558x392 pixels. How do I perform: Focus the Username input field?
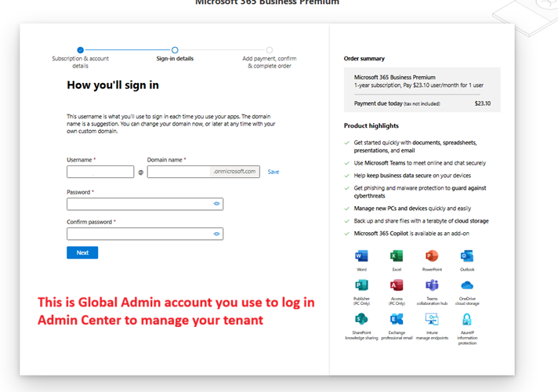[100, 172]
